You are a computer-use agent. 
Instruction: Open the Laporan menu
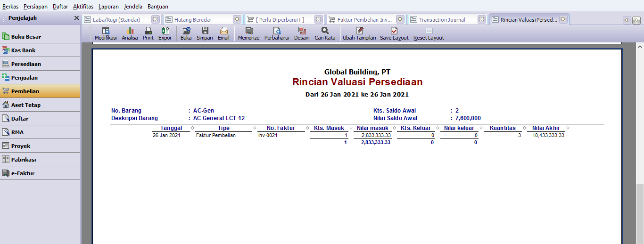point(108,7)
